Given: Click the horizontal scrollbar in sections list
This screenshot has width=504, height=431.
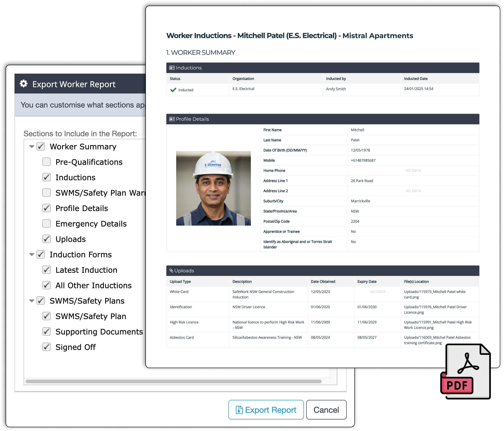Looking at the screenshot, I should [x=173, y=381].
